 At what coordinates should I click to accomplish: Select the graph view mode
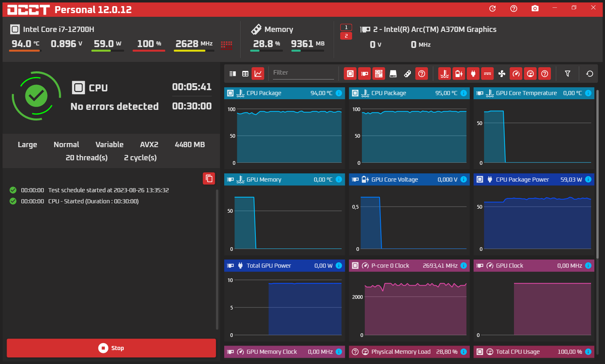pos(258,74)
